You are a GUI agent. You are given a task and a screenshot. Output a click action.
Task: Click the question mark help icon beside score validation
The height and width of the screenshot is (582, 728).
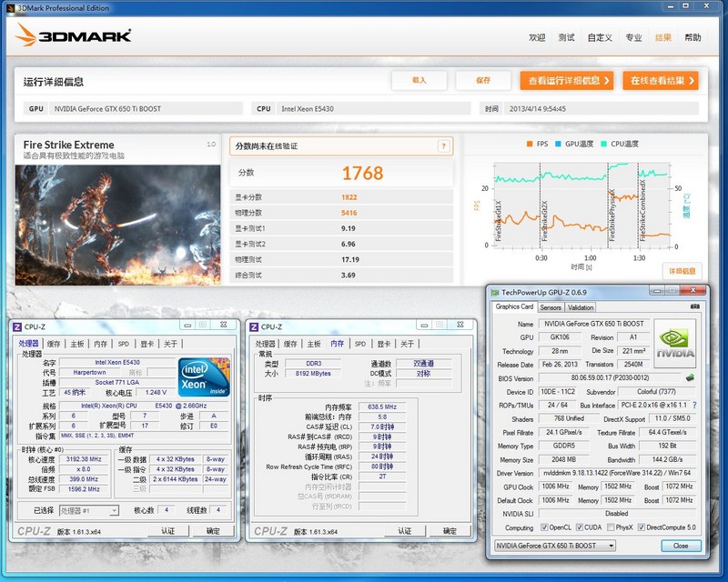(x=443, y=146)
